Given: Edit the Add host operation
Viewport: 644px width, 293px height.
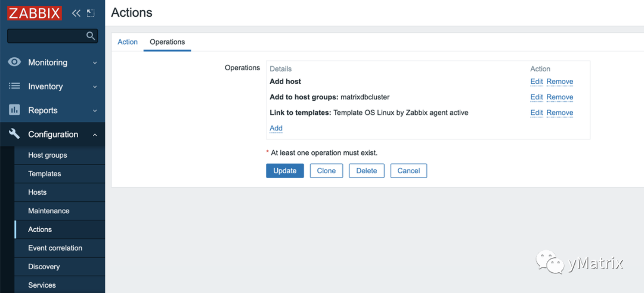Looking at the screenshot, I should click(537, 82).
